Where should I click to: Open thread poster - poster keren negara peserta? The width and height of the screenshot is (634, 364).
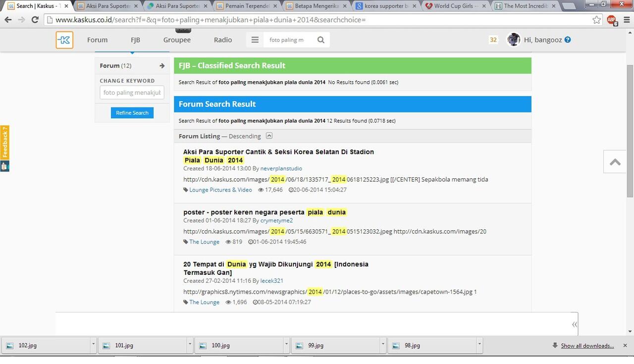[264, 212]
